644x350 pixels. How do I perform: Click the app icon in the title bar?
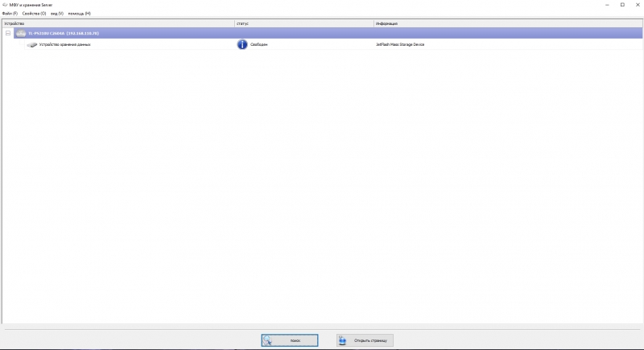point(5,5)
